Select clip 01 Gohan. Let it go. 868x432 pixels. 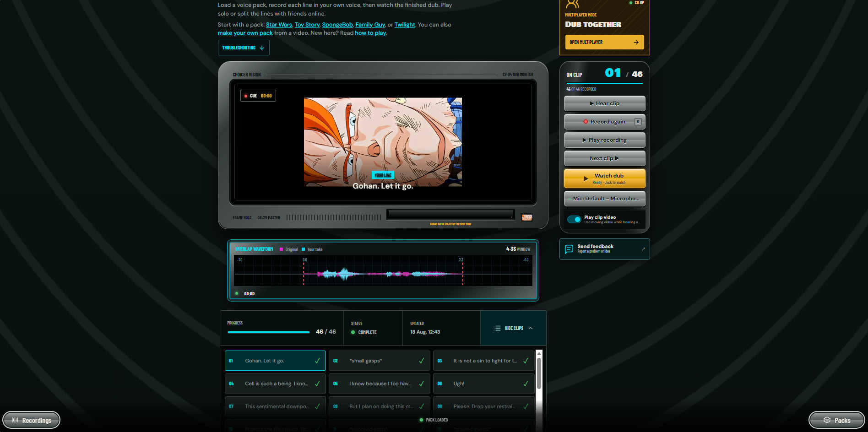[x=275, y=361]
